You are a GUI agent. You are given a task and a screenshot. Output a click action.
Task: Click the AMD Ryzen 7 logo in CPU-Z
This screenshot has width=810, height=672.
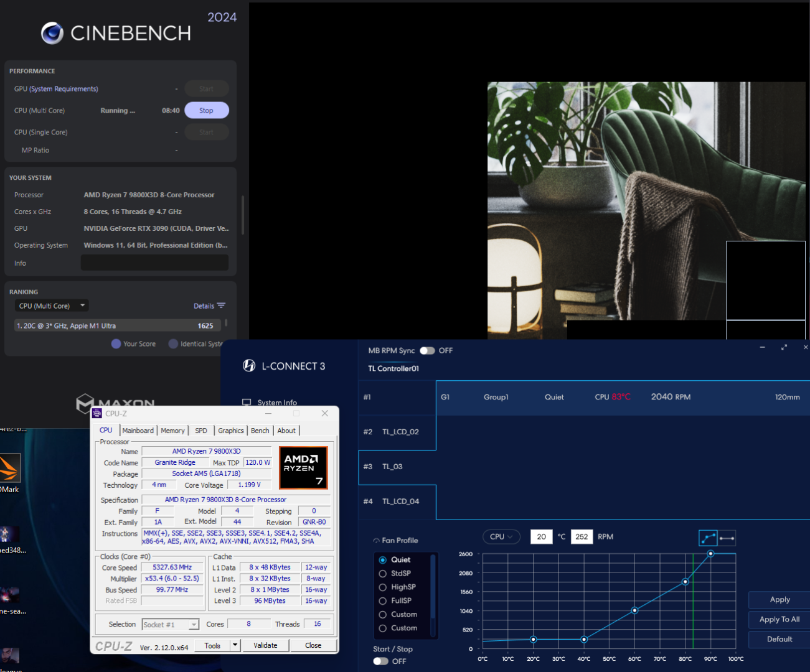point(303,468)
